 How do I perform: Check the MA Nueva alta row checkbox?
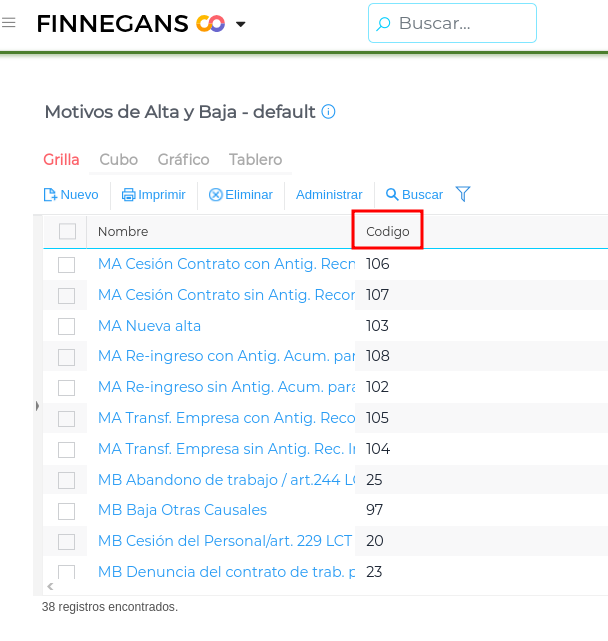66,326
